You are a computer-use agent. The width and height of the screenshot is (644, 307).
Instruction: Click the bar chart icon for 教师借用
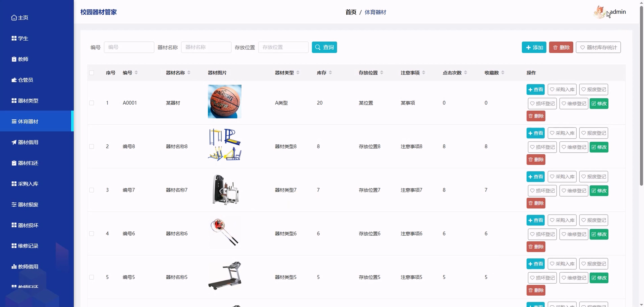pos(14,267)
